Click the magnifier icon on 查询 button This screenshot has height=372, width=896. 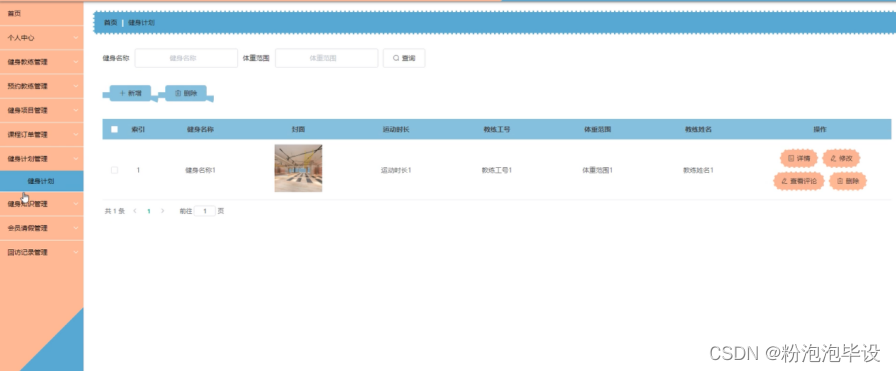pos(395,58)
